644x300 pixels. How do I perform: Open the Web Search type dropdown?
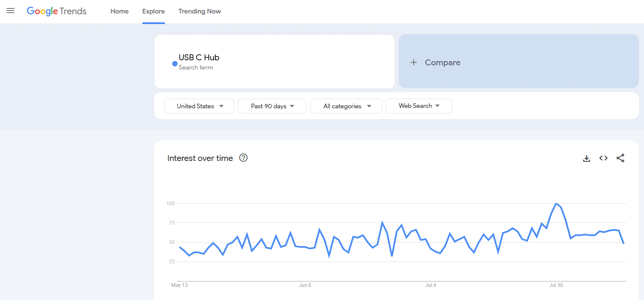419,106
